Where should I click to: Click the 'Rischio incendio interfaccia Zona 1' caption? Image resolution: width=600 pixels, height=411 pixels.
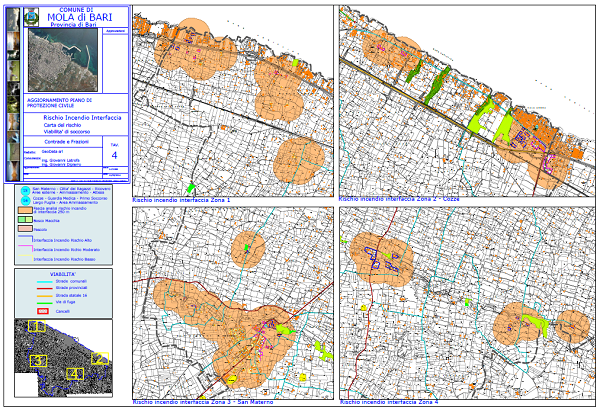[181, 200]
